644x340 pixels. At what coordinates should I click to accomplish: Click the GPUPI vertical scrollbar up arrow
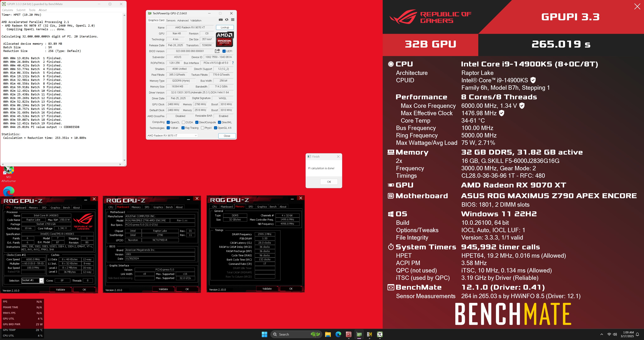coord(124,15)
